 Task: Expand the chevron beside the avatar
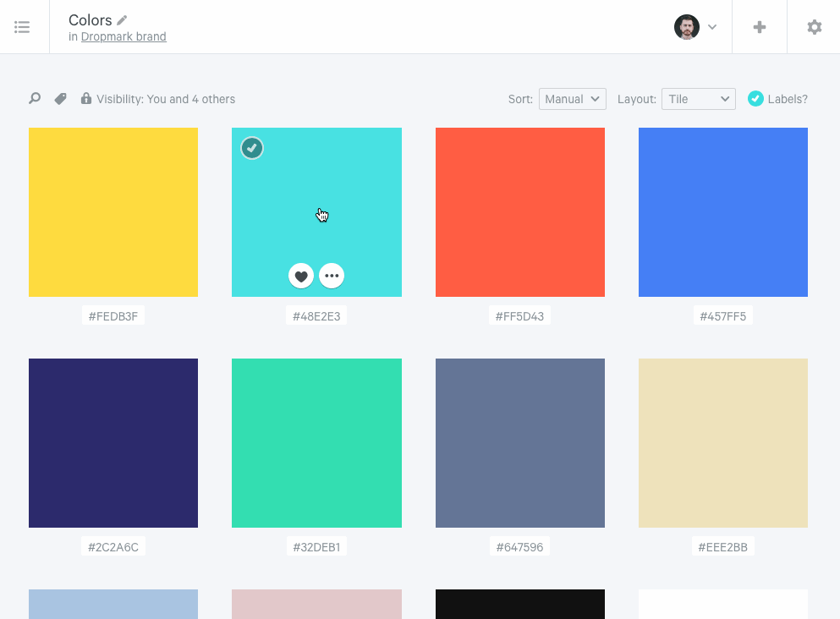712,27
